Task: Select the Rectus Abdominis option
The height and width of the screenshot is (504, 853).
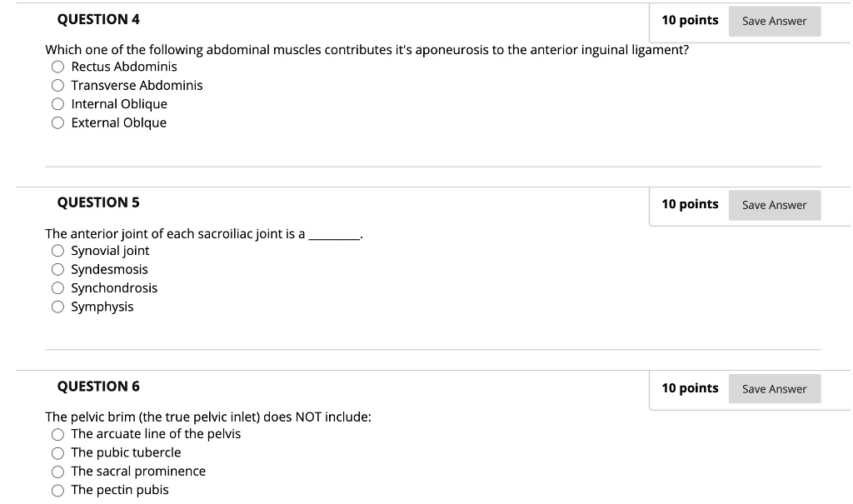Action: pos(57,67)
